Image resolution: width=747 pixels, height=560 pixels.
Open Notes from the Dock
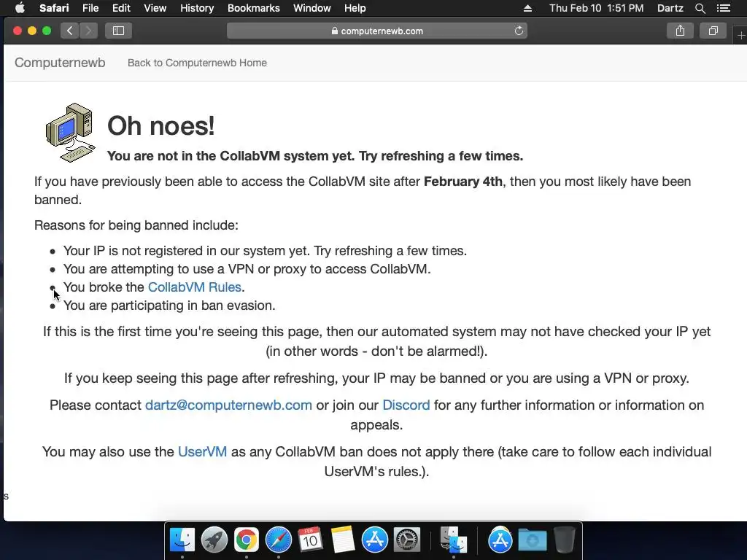point(343,540)
